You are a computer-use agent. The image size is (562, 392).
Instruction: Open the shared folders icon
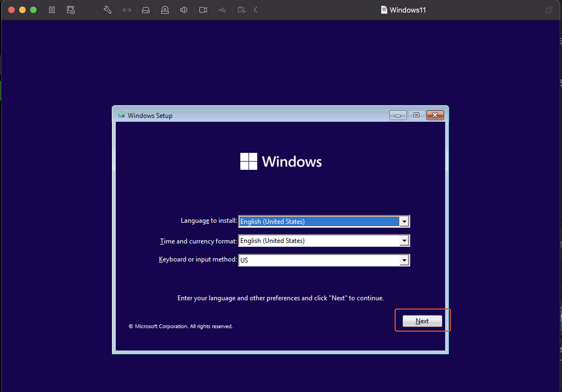(x=242, y=10)
